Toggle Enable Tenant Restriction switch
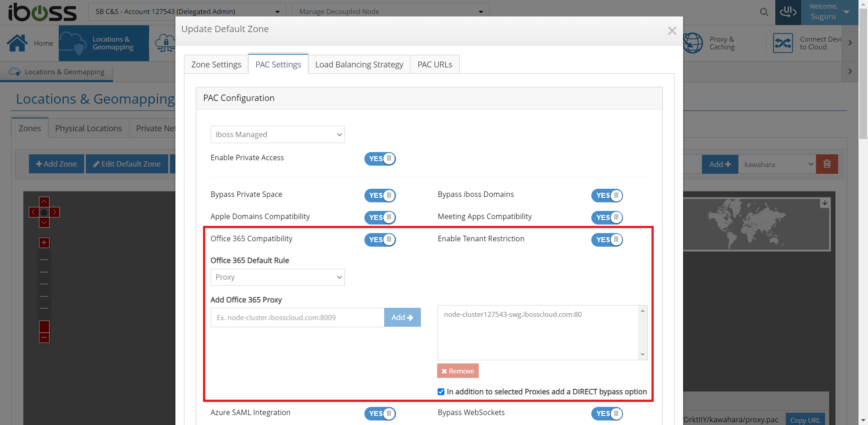Image resolution: width=868 pixels, height=425 pixels. coord(607,239)
